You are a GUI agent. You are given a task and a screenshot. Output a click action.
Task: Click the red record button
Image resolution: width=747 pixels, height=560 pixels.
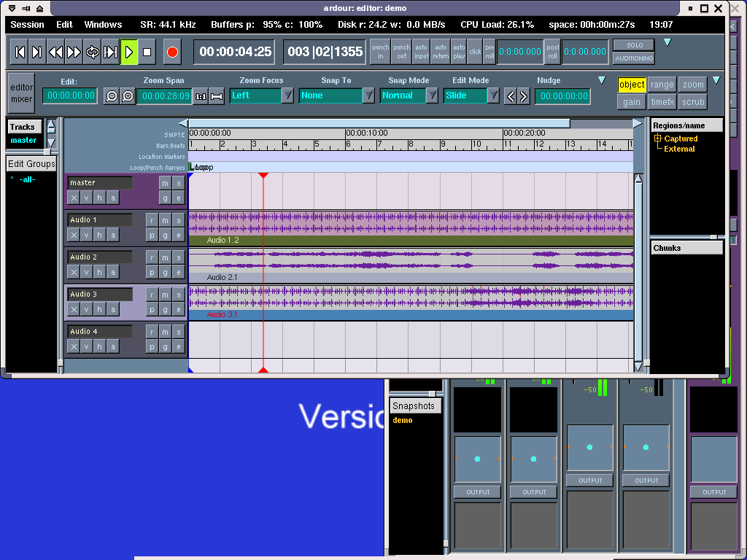point(172,52)
